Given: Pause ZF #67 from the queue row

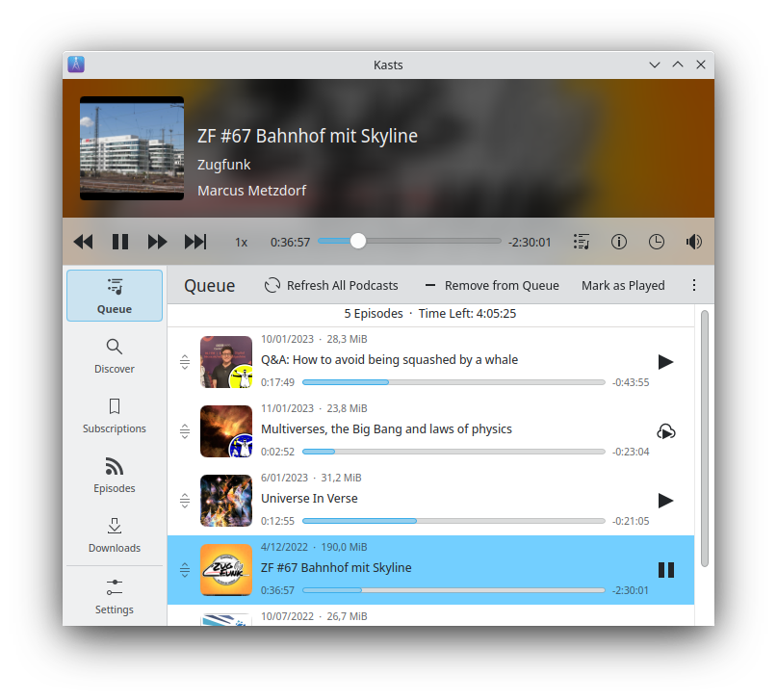Looking at the screenshot, I should point(666,570).
